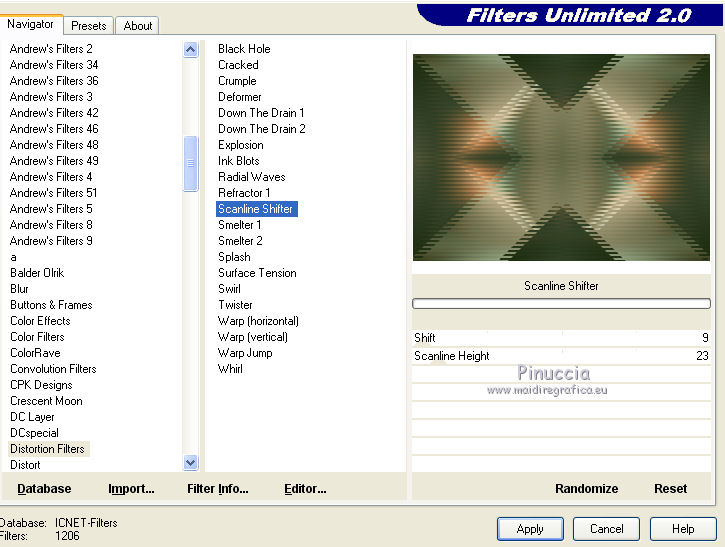Select the Distort category
Screen dimensions: 725x547
coord(25,465)
